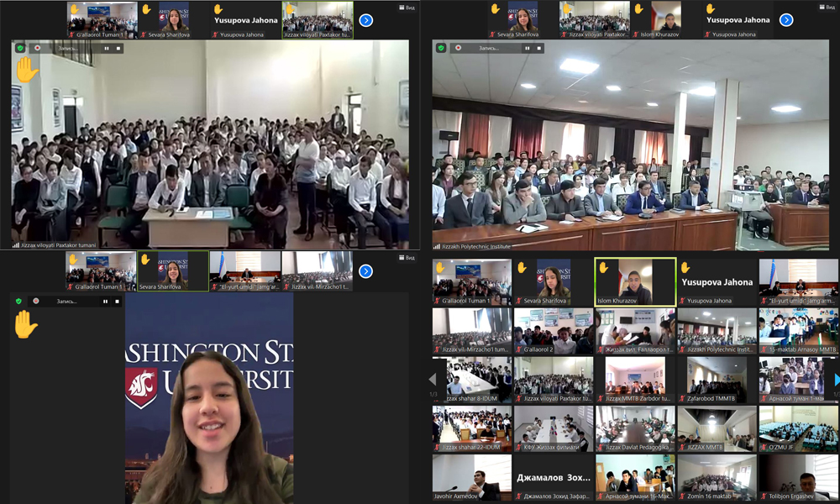The height and width of the screenshot is (504, 840).
Task: Show next thumbnails above the Washington State speaker
Action: [365, 271]
